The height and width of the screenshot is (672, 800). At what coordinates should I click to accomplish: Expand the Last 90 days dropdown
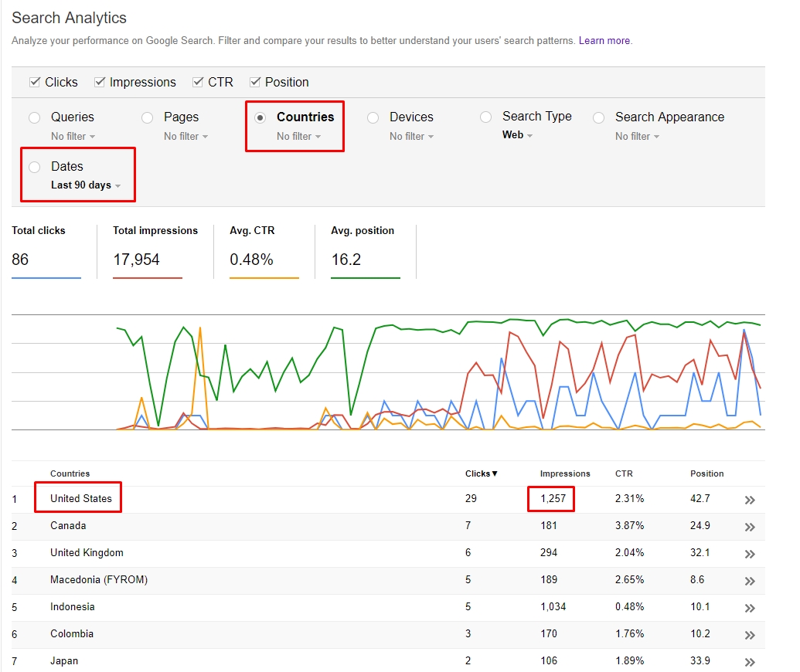click(86, 185)
